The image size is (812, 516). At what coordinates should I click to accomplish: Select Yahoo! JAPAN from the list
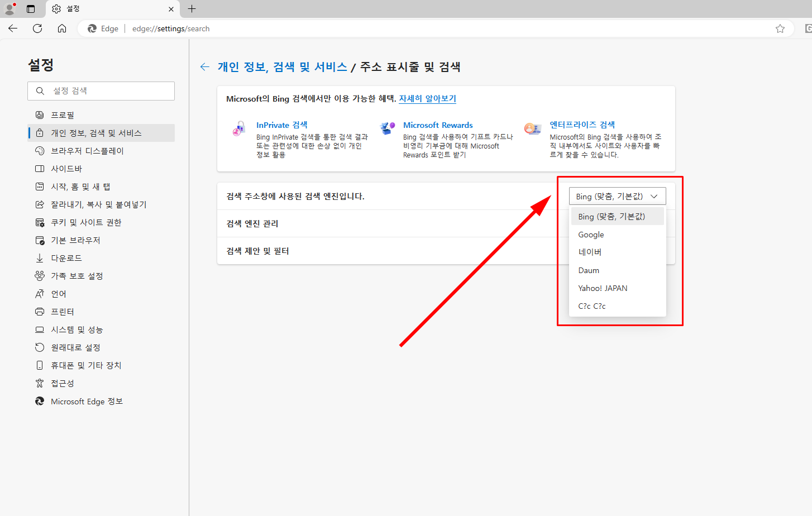[x=618, y=288]
